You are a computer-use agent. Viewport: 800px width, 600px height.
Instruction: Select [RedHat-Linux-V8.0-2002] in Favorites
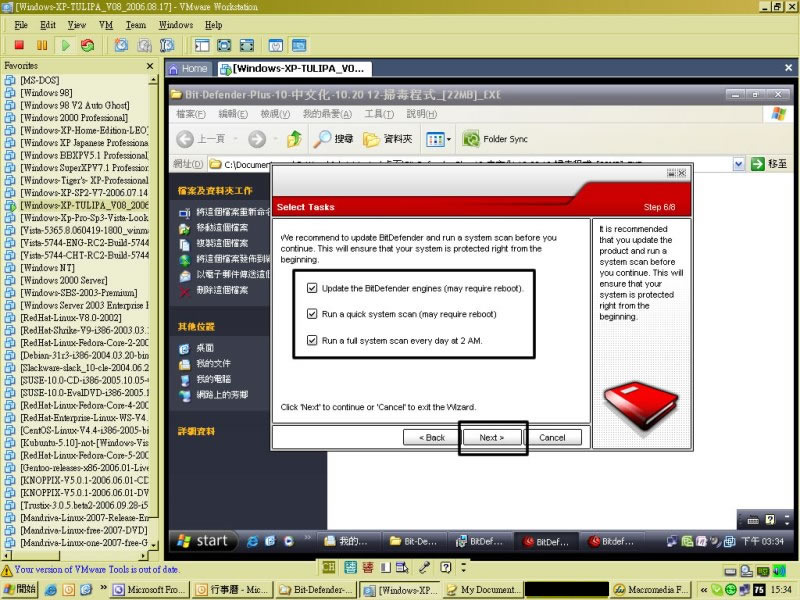click(71, 318)
